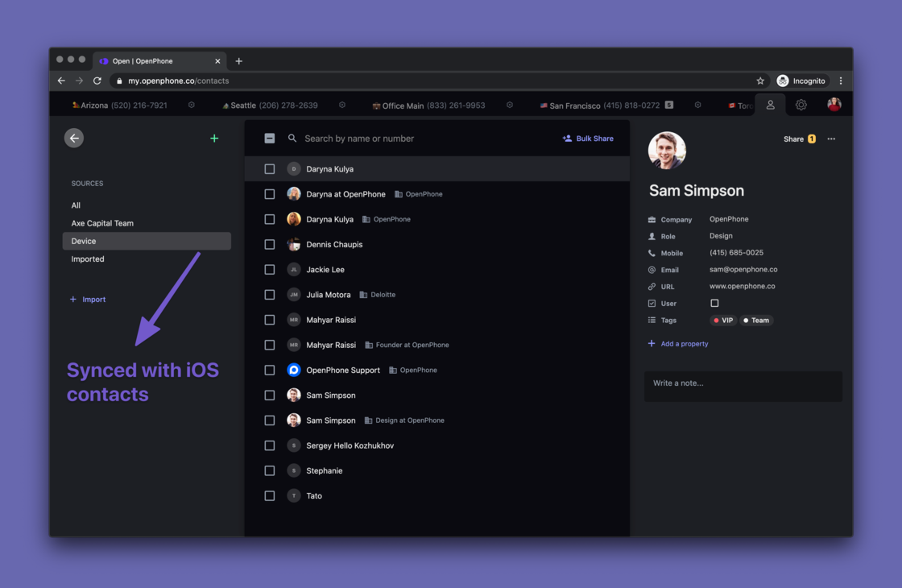Click the Import link in sidebar
Image resolution: width=902 pixels, height=588 pixels.
(x=88, y=299)
